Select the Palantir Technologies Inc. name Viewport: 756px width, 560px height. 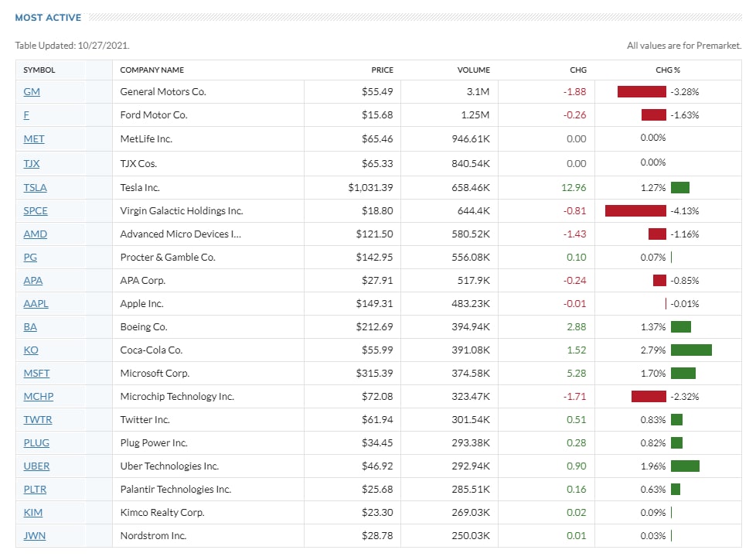pos(176,489)
